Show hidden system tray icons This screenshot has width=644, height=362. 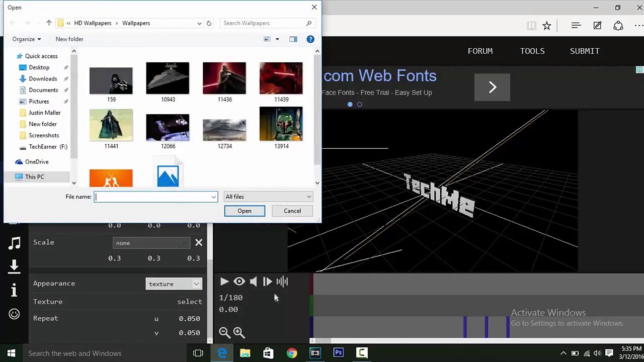click(x=563, y=353)
